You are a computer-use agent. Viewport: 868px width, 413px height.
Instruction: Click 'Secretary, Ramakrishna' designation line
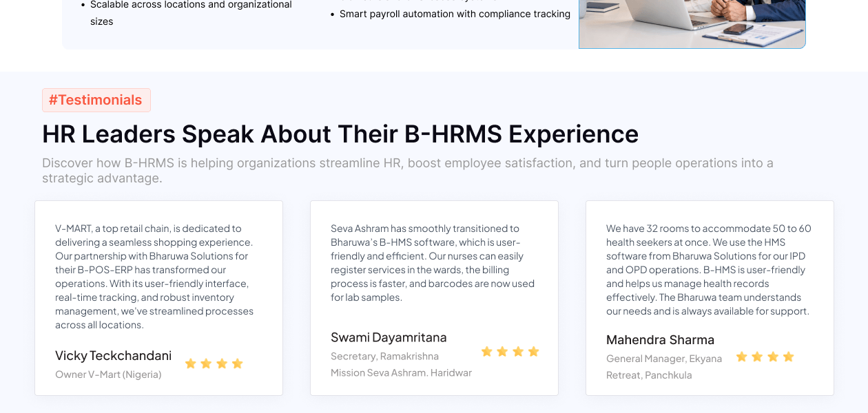(x=384, y=356)
